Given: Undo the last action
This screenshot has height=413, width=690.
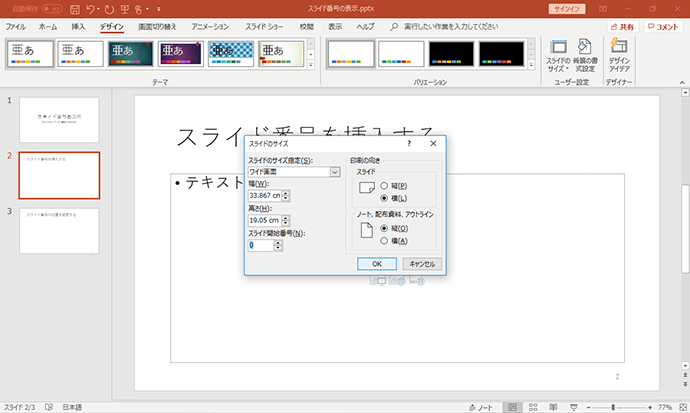Looking at the screenshot, I should click(90, 9).
